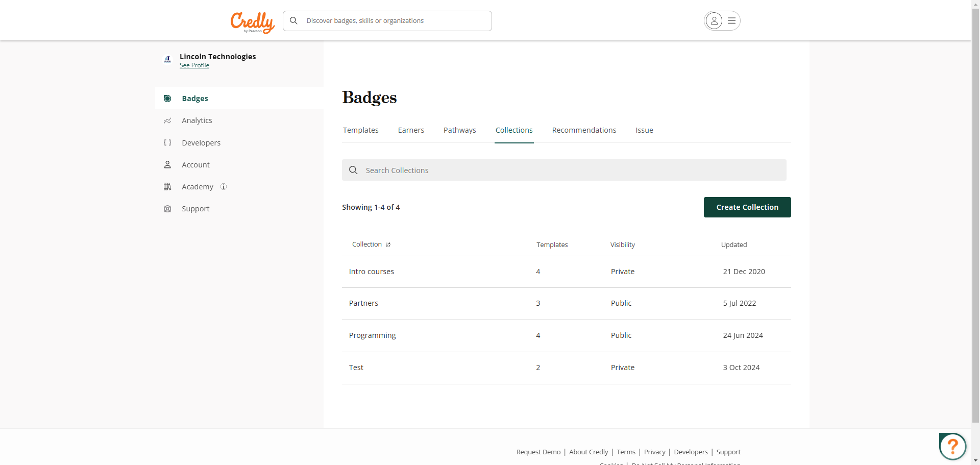Click the Credly logo
The width and height of the screenshot is (980, 465).
(252, 22)
